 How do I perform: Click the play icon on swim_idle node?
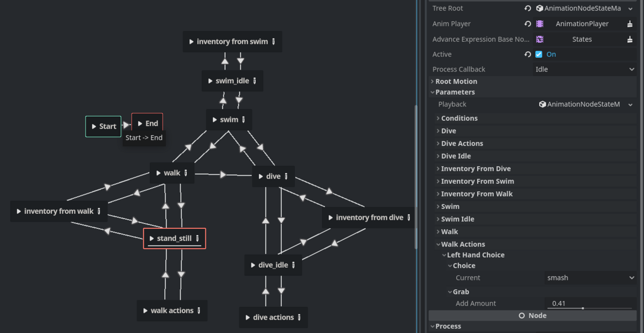(210, 81)
